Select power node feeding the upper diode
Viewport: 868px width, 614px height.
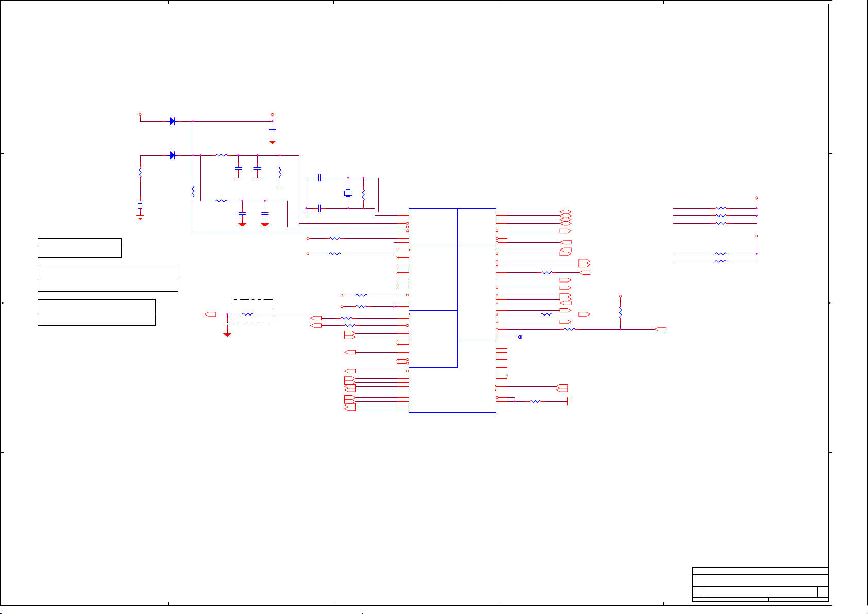coord(140,115)
